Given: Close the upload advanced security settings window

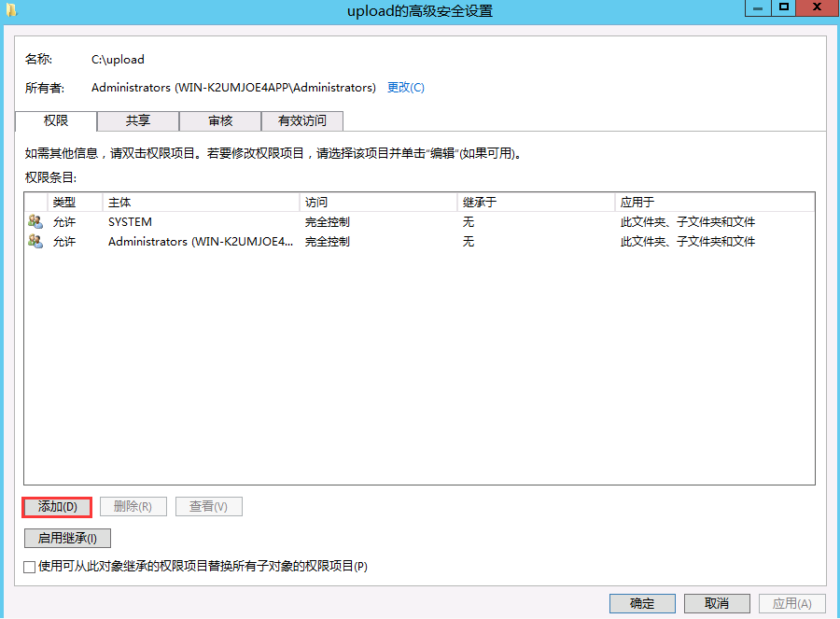Looking at the screenshot, I should [x=818, y=8].
